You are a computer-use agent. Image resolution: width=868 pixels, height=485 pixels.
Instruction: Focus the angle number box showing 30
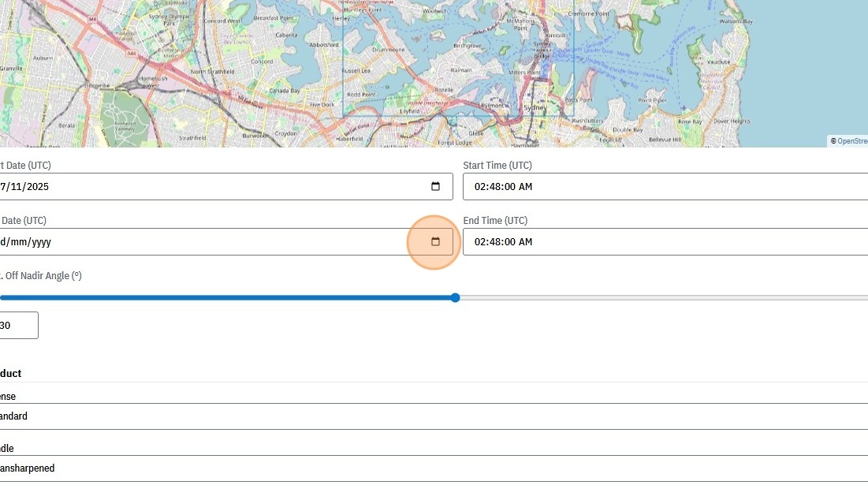pyautogui.click(x=17, y=326)
